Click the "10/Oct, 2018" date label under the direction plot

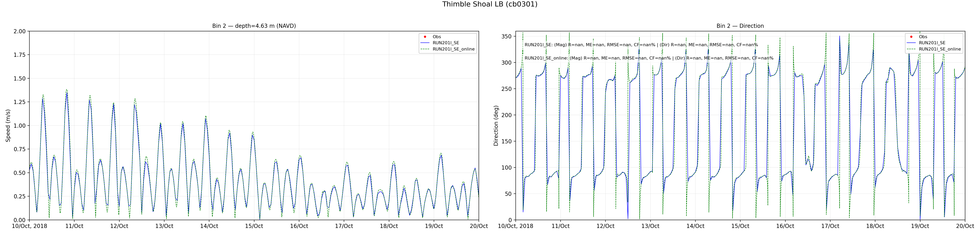[x=515, y=226]
